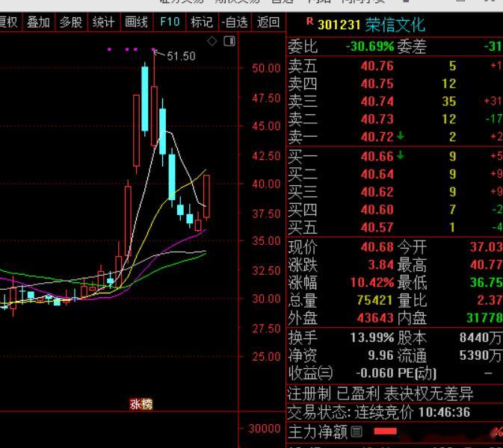Viewport: 503px width, 448px height.
Task: Click 现价 value 40.68
Action: [x=377, y=247]
